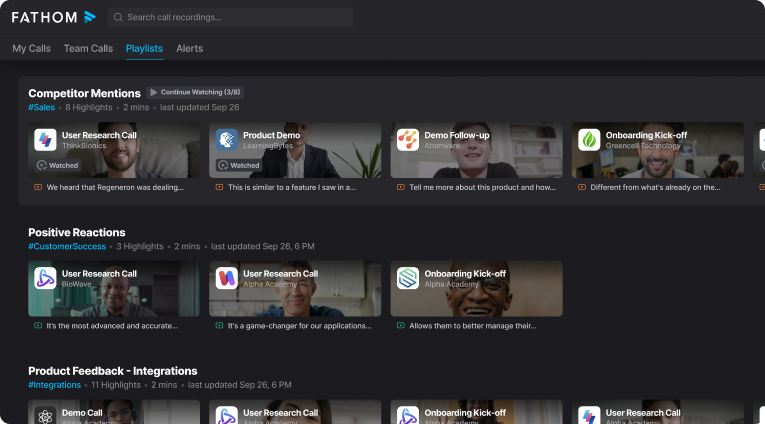
Task: Open the My Calls tab
Action: pyautogui.click(x=31, y=48)
